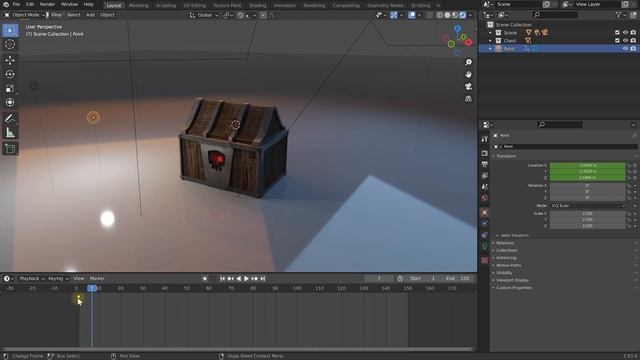
Task: Select the Select Box tool in the viewport toolbar
Action: coord(10,30)
